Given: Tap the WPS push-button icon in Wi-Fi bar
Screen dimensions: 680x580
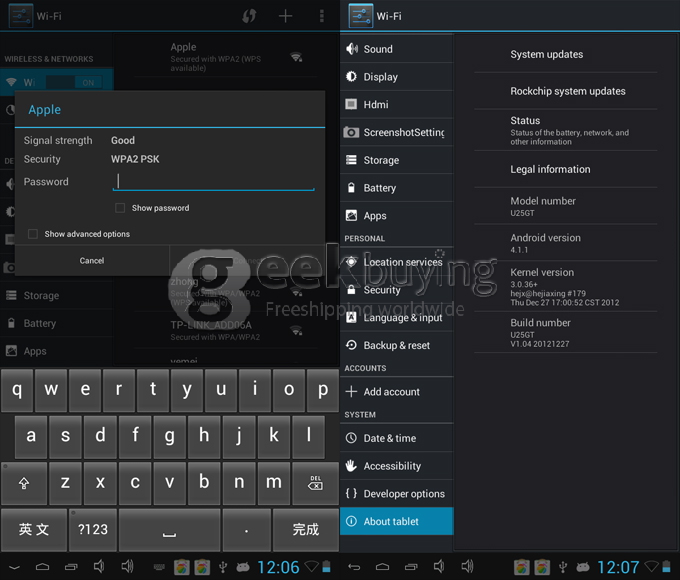Looking at the screenshot, I should (x=250, y=16).
